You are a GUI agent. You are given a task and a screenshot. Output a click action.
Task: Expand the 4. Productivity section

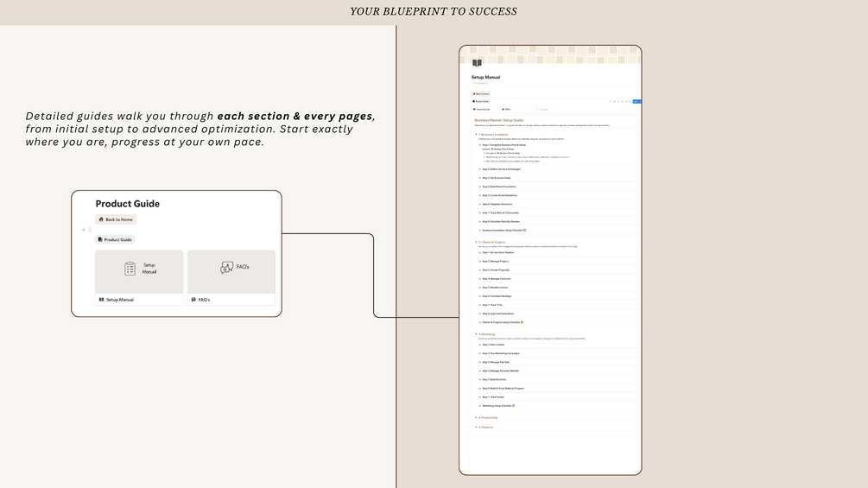pos(476,418)
